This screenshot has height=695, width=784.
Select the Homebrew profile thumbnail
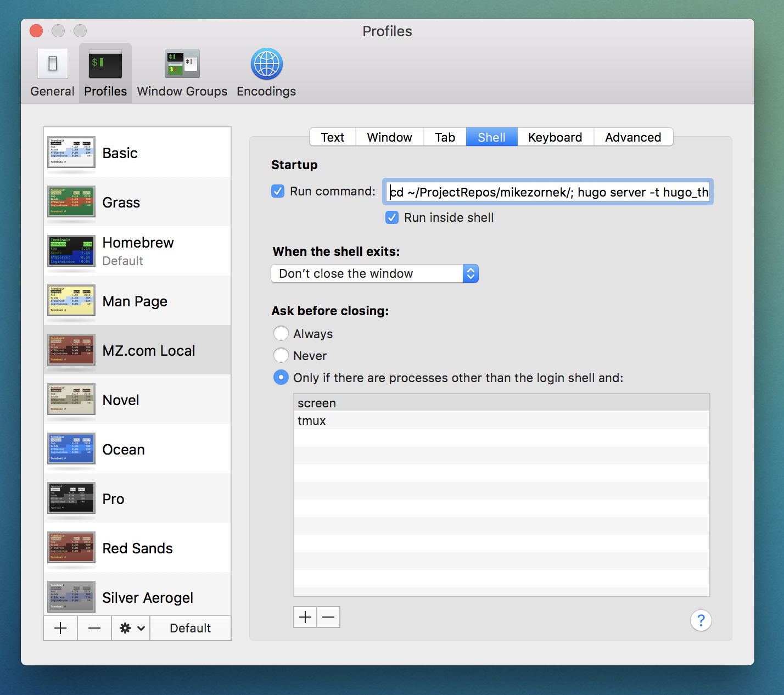71,251
